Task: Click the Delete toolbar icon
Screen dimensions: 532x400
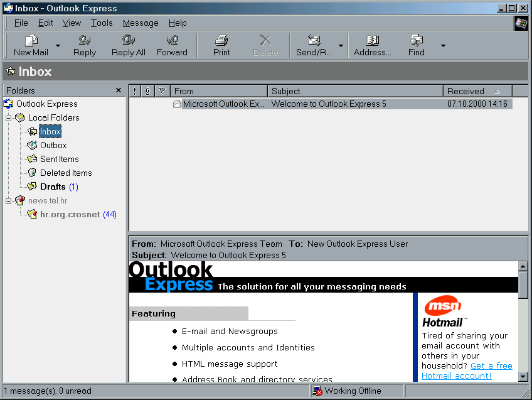Action: tap(265, 40)
